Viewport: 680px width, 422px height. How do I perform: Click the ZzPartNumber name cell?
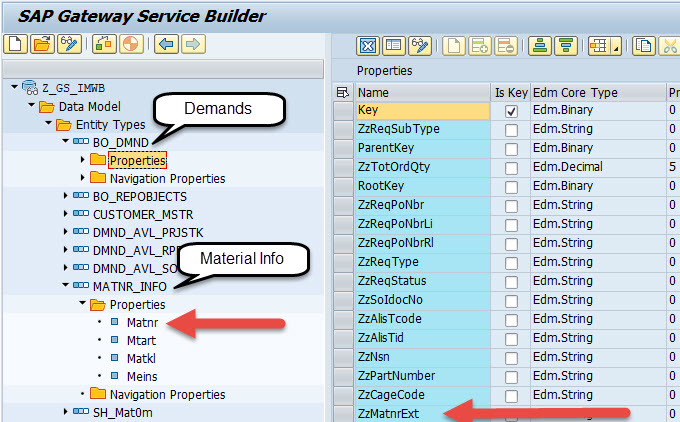pyautogui.click(x=423, y=376)
